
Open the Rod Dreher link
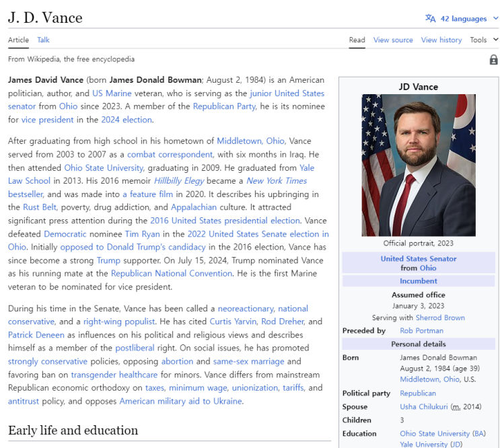coord(283,321)
